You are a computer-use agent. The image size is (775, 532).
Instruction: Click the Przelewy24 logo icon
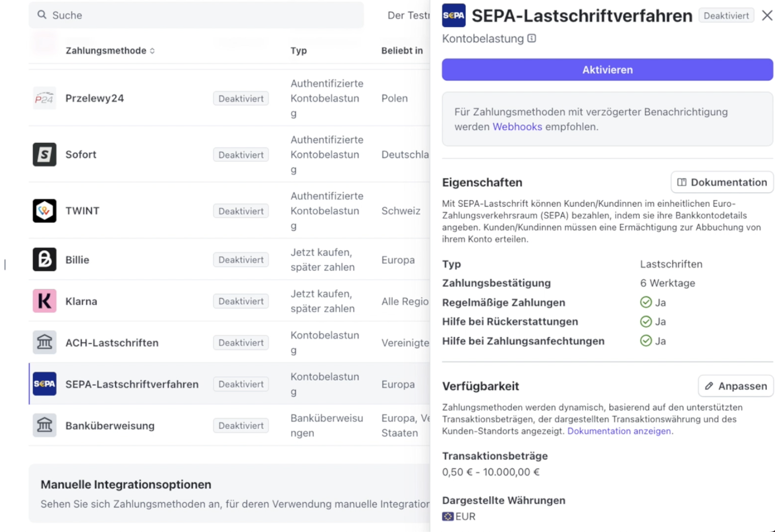tap(44, 99)
